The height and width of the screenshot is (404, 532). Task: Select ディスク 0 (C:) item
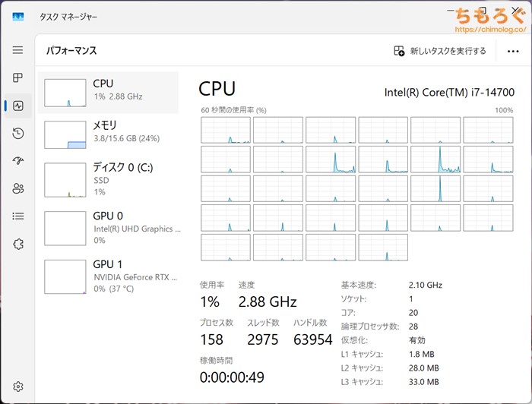click(x=108, y=180)
